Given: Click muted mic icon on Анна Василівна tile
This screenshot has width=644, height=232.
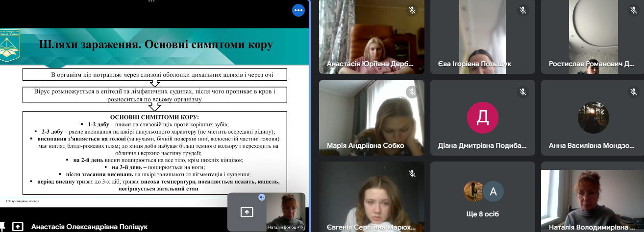Looking at the screenshot, I should coord(634,92).
